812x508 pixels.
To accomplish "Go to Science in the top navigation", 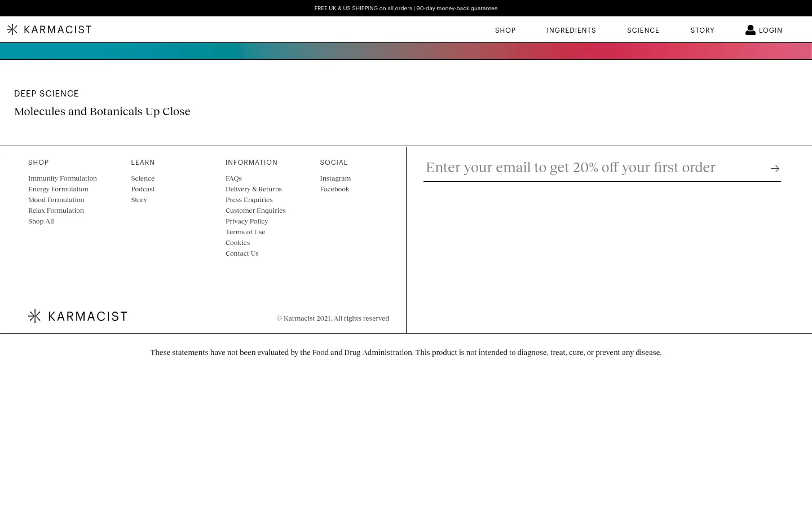I will click(643, 30).
